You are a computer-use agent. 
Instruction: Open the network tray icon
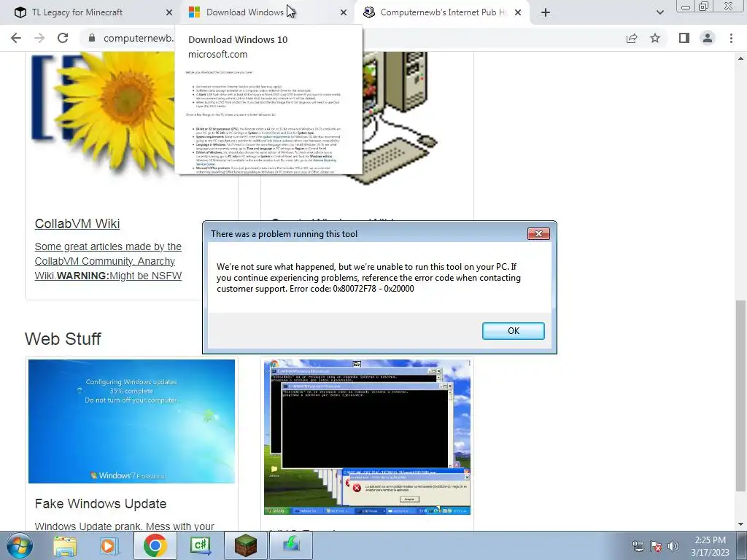coord(638,546)
